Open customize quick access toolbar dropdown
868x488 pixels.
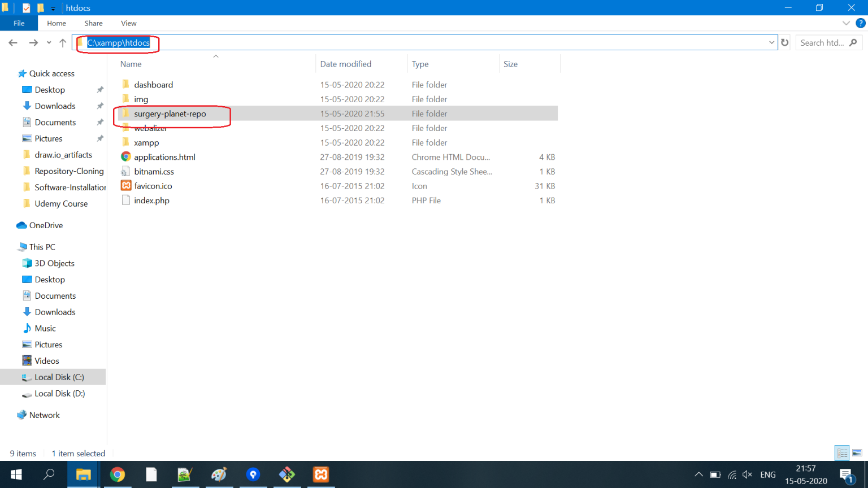coord(53,8)
